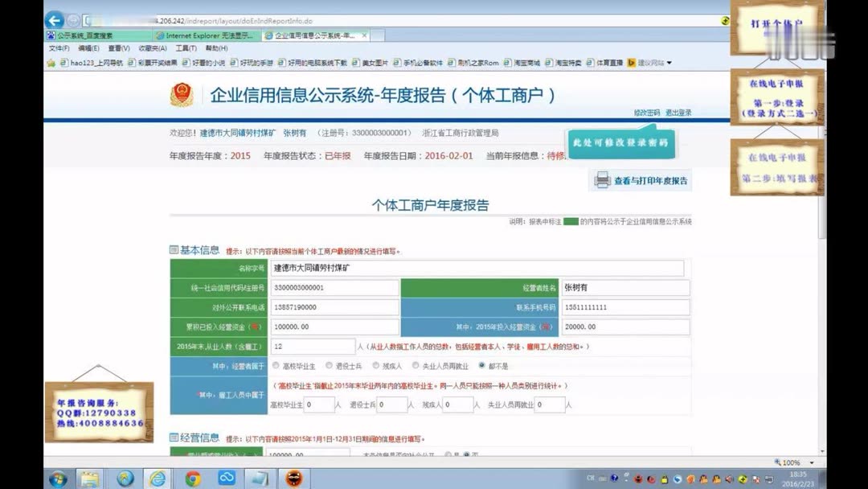
Task: Launch Chrome from the taskbar
Action: pos(192,477)
